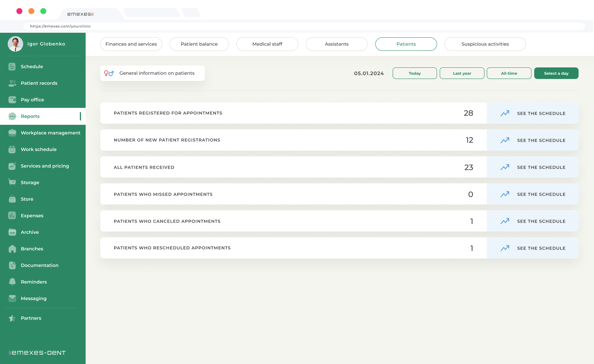See the schedule for rescheduled appointments

point(533,248)
